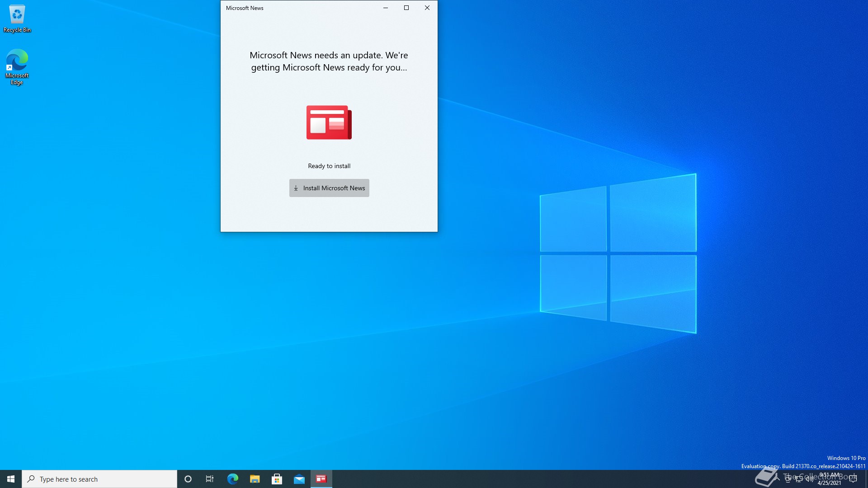
Task: Open the Windows Start menu
Action: pyautogui.click(x=11, y=479)
